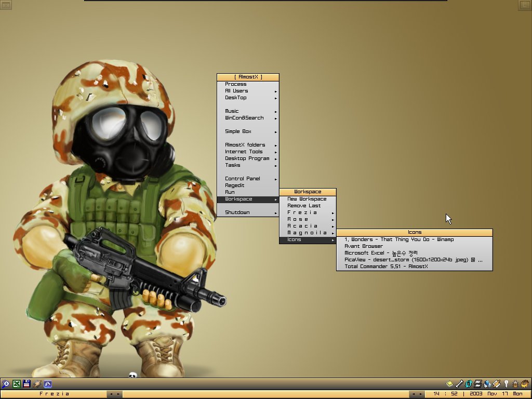This screenshot has width=532, height=399.
Task: Activate Wonders - That Thing You Do Winamp
Action: coord(415,240)
